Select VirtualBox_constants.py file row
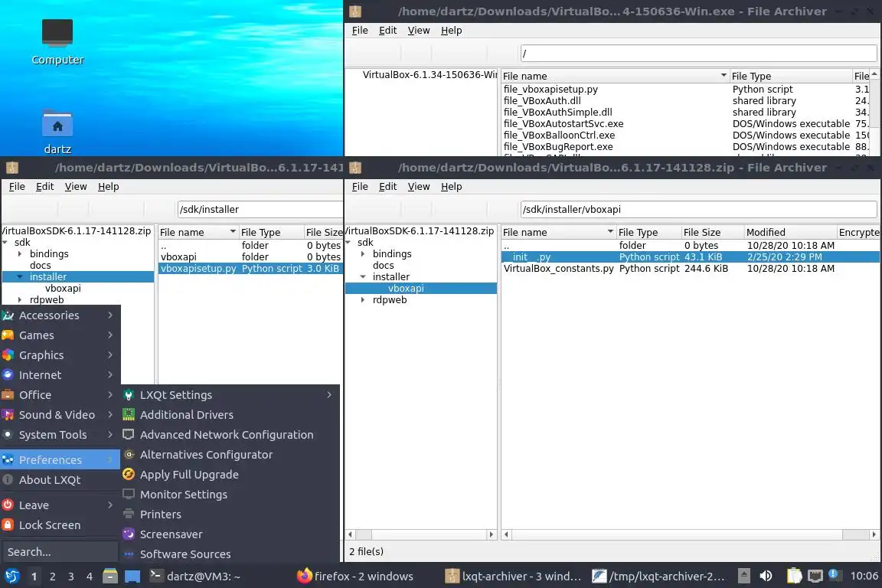 coord(690,269)
